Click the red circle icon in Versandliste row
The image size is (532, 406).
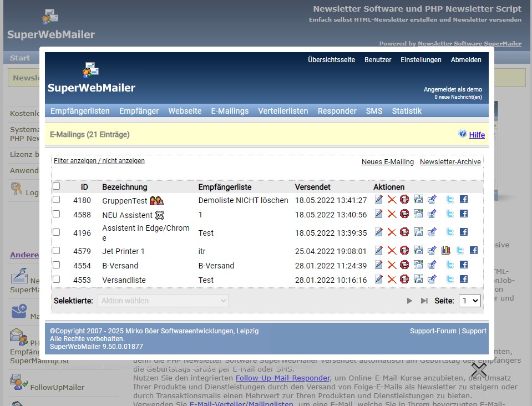[404, 279]
